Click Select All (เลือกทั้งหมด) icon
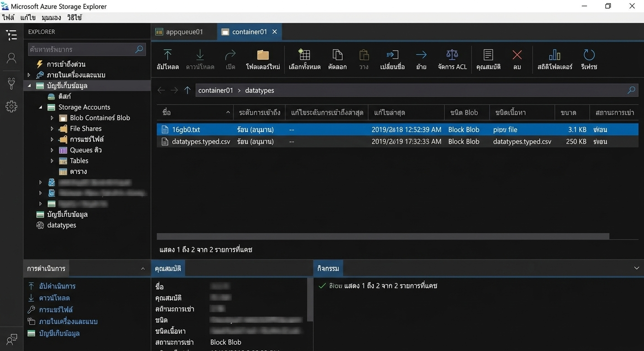This screenshot has height=351, width=644. [304, 55]
